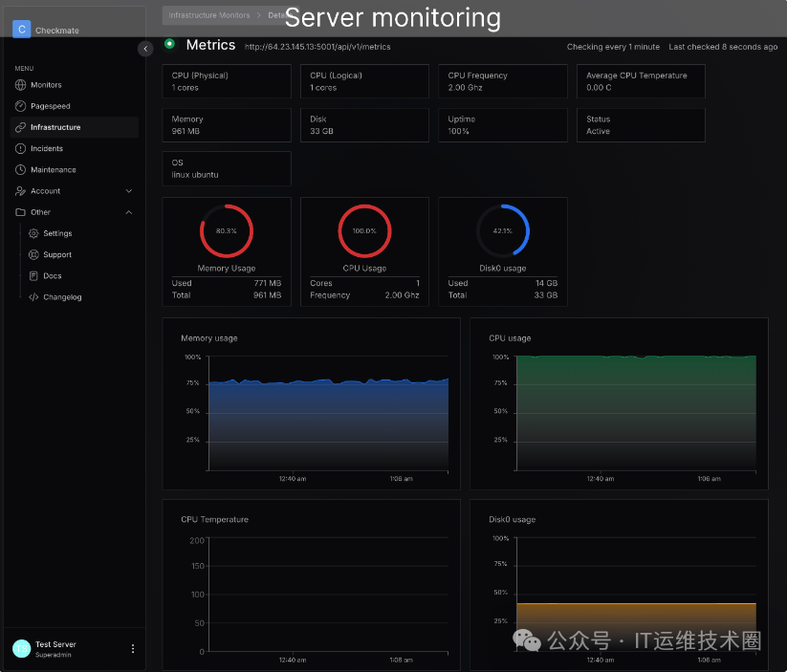The image size is (787, 672).
Task: Click the Docs document icon
Action: pos(33,276)
